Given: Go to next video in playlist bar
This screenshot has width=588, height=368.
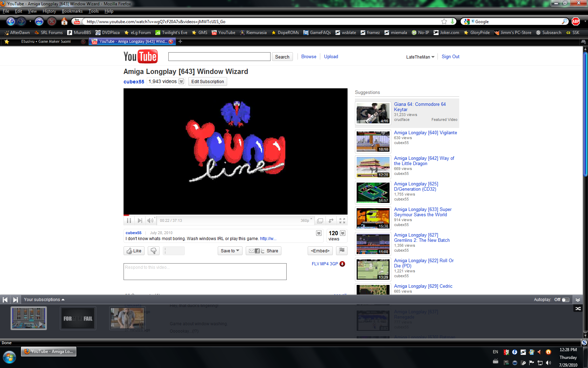Looking at the screenshot, I should pyautogui.click(x=15, y=300).
